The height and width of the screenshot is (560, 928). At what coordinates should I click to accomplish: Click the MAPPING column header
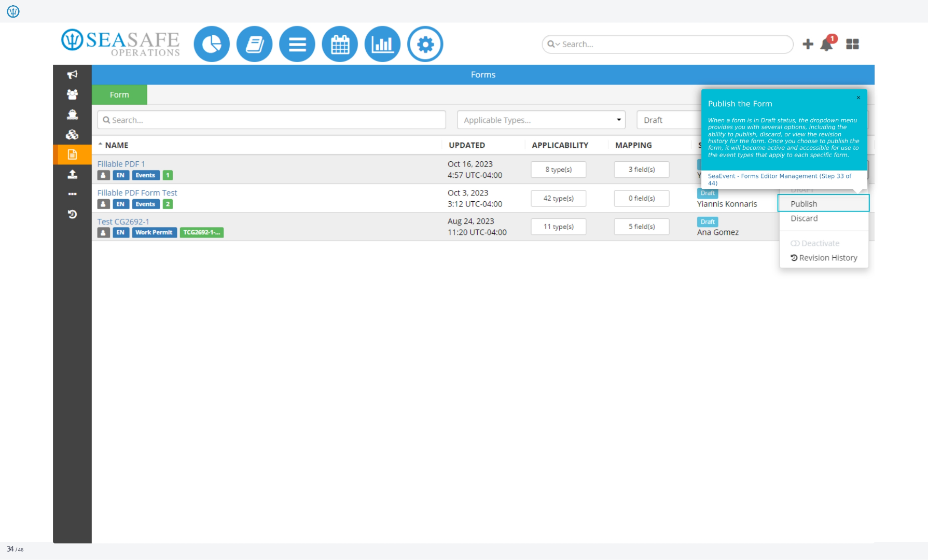633,145
